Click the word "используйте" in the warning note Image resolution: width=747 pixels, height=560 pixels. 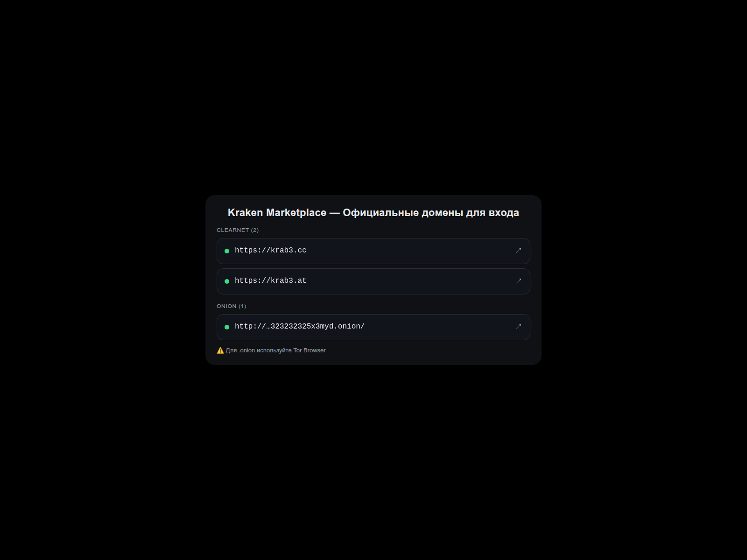274,350
